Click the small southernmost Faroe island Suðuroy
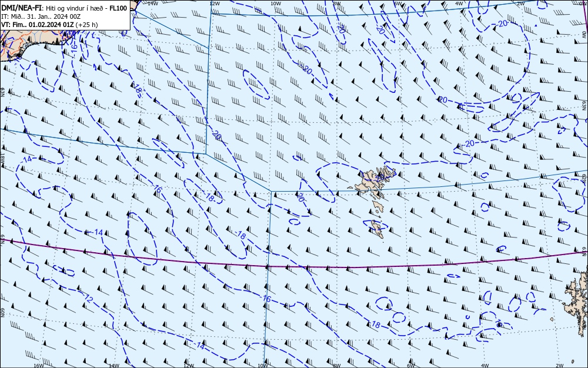Screen dimensions: 588x368 (377, 229)
